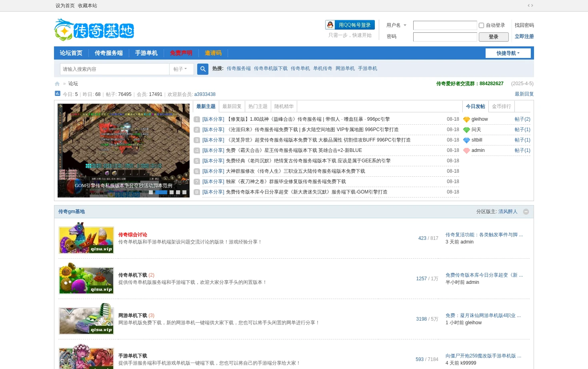Switch to the 热门主题 tab

[x=258, y=106]
